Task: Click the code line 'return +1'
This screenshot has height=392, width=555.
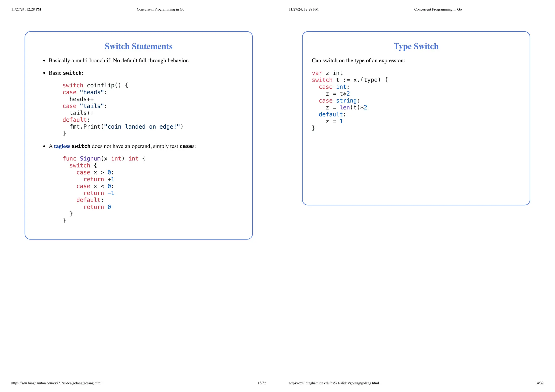Action: (x=99, y=179)
